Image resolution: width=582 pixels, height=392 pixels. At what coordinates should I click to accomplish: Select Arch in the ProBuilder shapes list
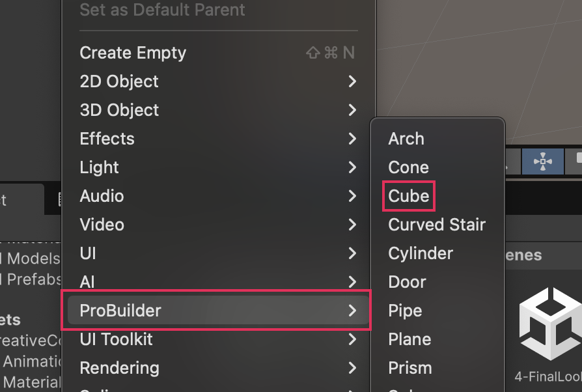(x=406, y=139)
